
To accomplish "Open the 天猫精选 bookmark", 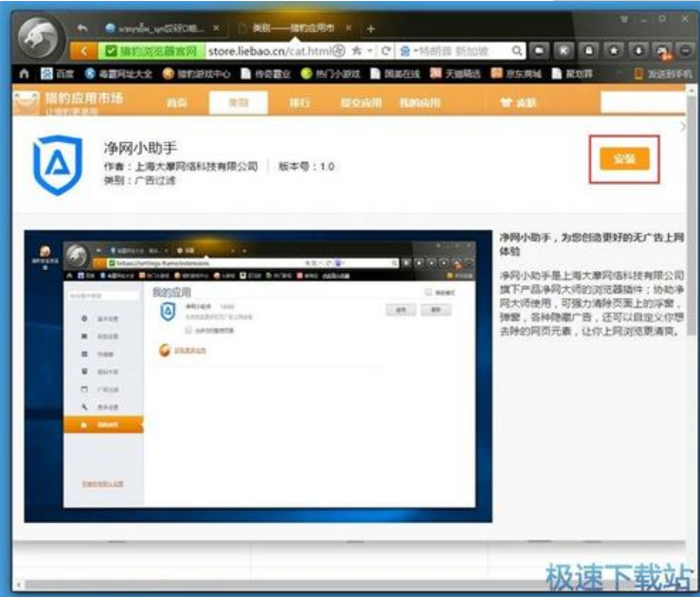I will coord(456,74).
